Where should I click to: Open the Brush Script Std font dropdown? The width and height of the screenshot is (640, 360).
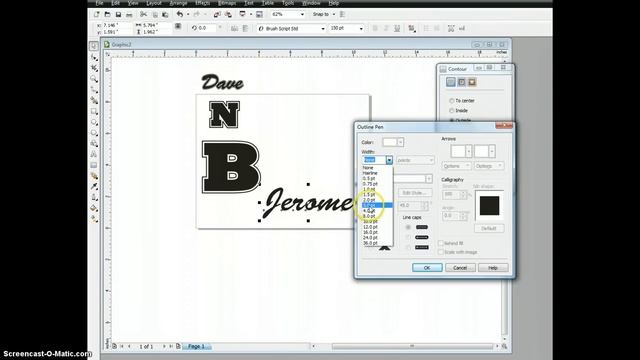(322, 29)
